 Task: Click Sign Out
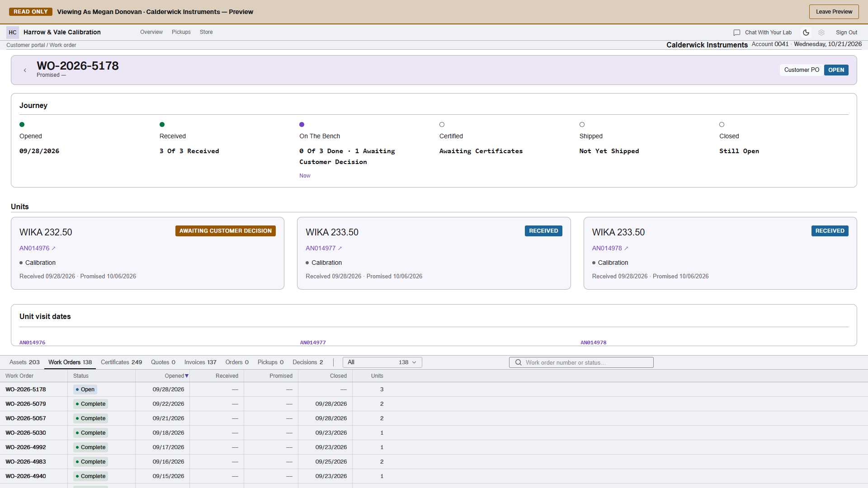pyautogui.click(x=846, y=33)
